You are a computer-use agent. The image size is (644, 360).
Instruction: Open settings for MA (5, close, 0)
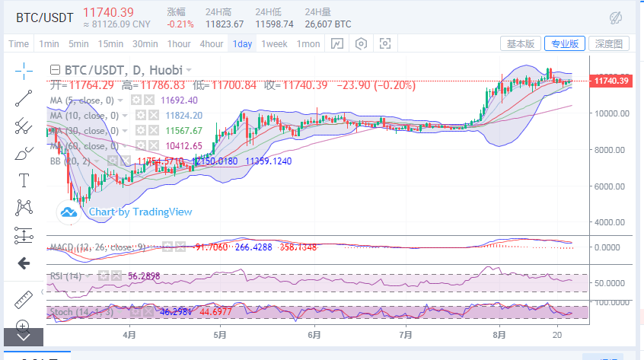[136, 100]
